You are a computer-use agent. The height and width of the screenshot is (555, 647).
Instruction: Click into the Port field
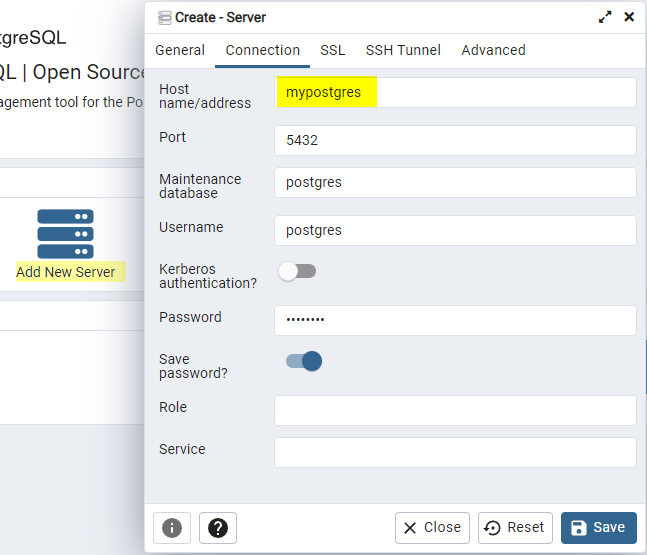click(455, 141)
